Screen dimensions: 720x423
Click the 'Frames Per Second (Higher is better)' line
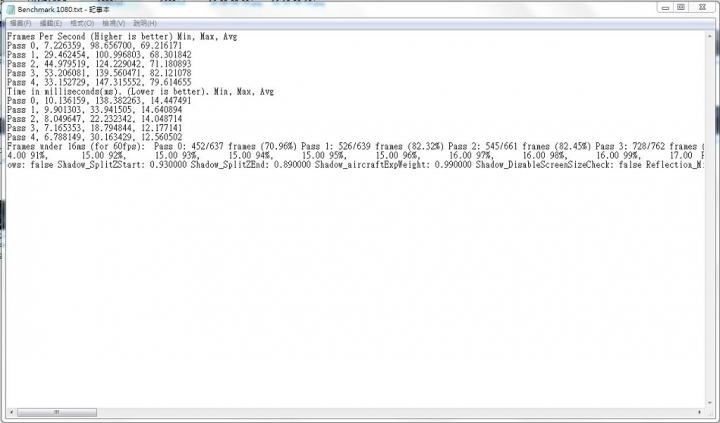[x=122, y=37]
